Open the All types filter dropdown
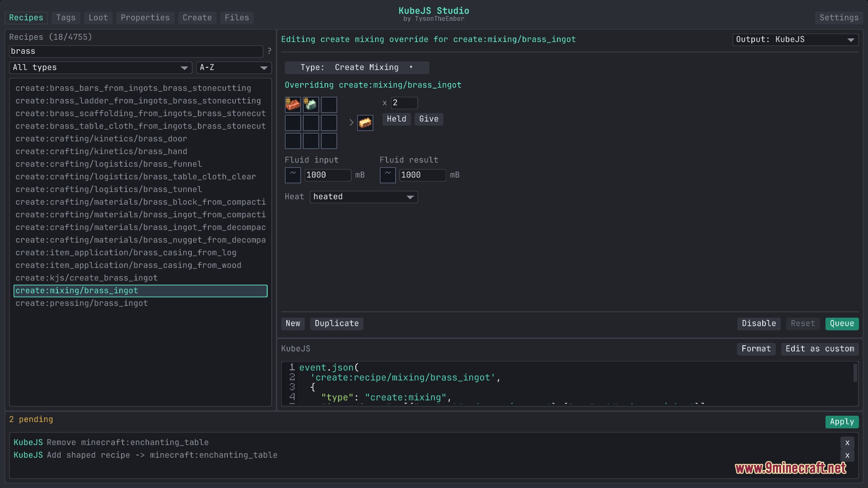The image size is (868, 488). [101, 68]
